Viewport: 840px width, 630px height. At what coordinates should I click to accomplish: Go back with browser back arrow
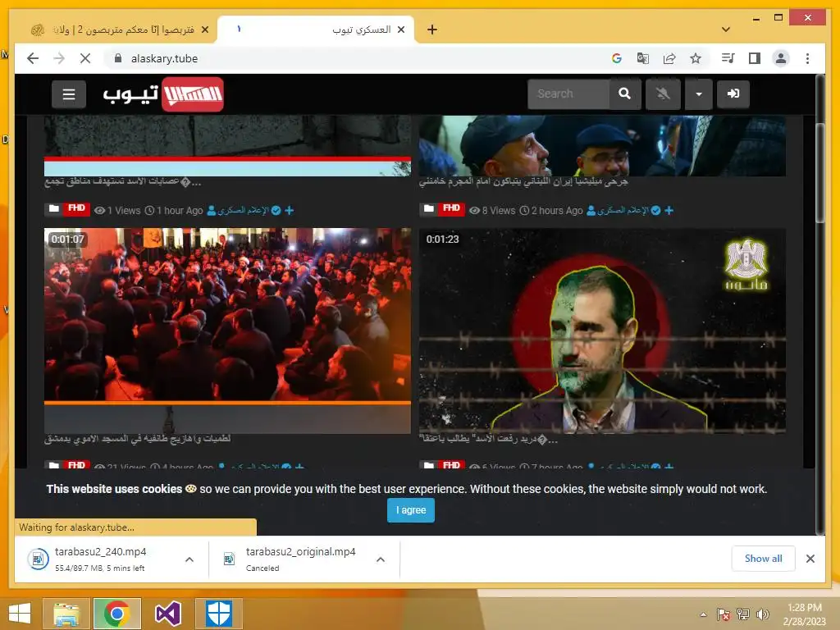pos(33,58)
